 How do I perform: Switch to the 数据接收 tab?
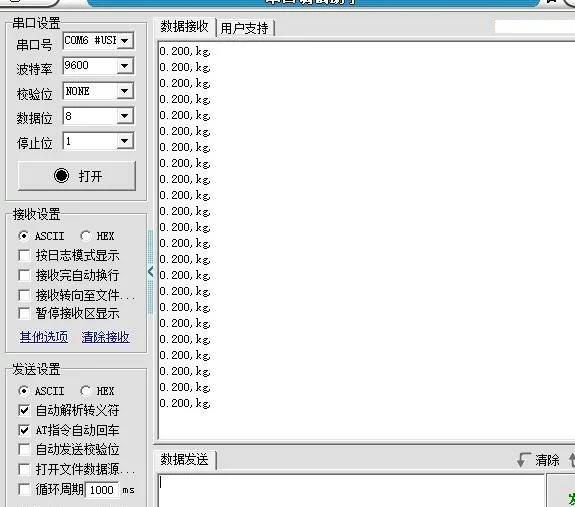pyautogui.click(x=184, y=27)
